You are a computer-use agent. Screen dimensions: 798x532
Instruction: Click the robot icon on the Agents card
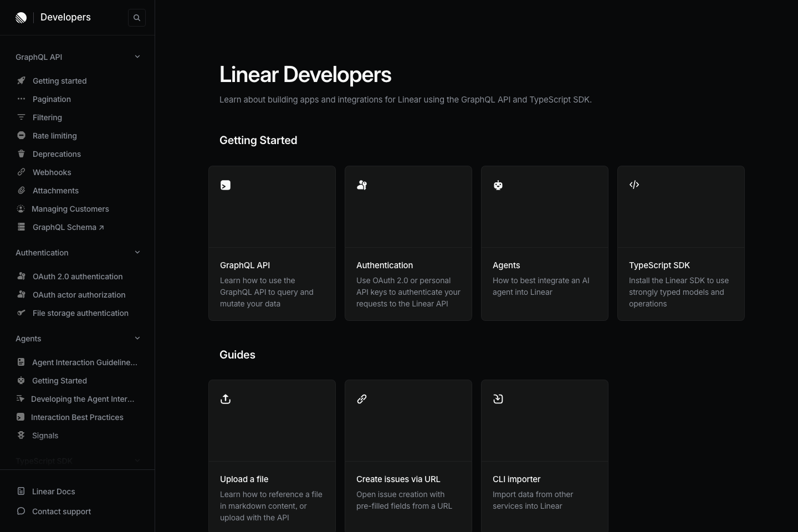tap(498, 186)
